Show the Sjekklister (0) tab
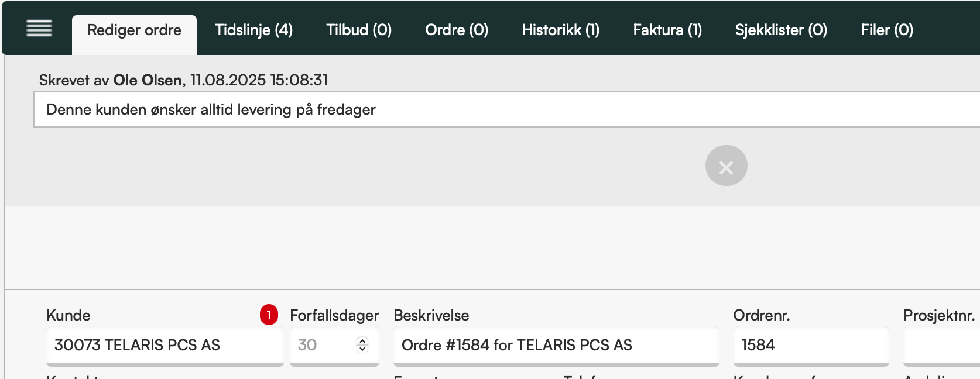Image resolution: width=980 pixels, height=379 pixels. click(x=781, y=30)
